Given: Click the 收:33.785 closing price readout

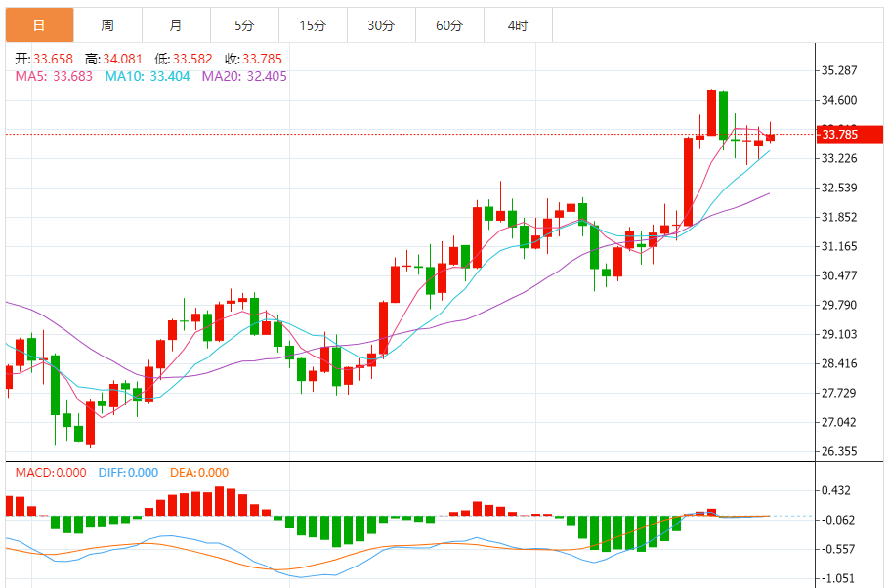Looking at the screenshot, I should [x=253, y=59].
